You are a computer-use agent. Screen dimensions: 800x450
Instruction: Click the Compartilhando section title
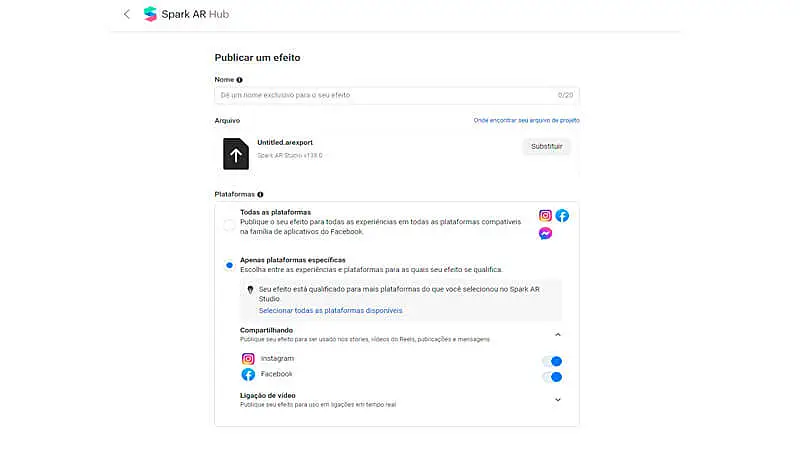coord(266,330)
